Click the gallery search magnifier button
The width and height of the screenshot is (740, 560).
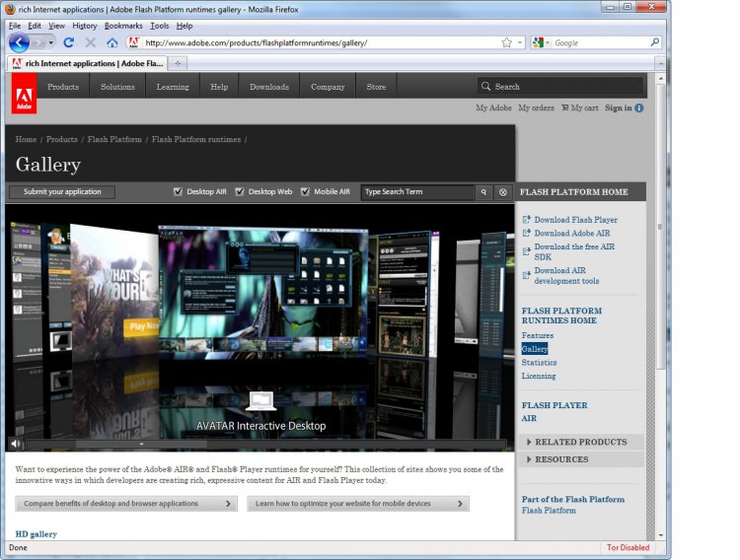483,192
